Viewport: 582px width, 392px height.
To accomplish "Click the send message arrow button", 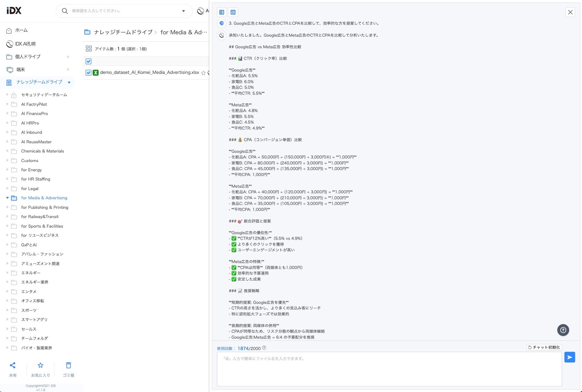I will coord(569,357).
